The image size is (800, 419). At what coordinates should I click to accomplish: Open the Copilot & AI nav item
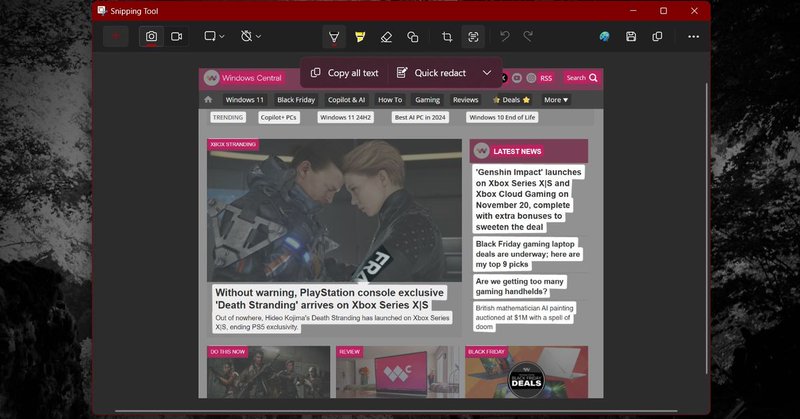pos(346,100)
